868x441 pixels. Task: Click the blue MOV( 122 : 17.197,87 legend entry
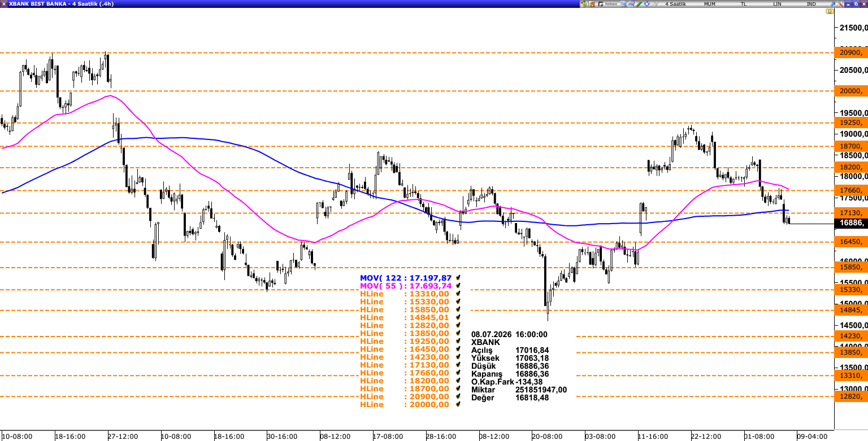(406, 278)
